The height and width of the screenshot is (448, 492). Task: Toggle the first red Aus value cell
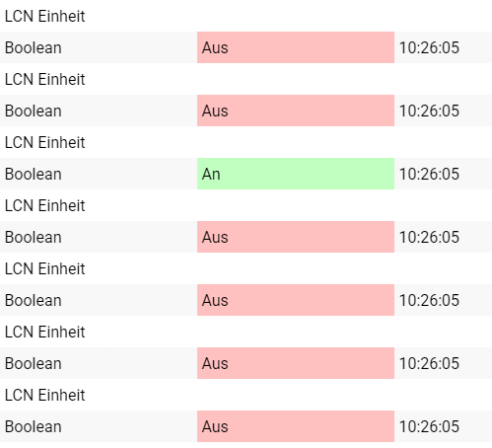point(296,47)
